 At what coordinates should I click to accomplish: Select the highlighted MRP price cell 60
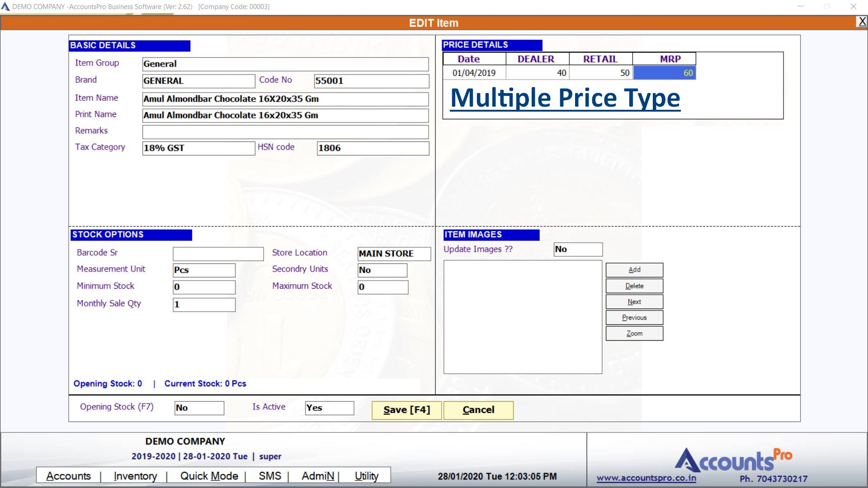664,73
